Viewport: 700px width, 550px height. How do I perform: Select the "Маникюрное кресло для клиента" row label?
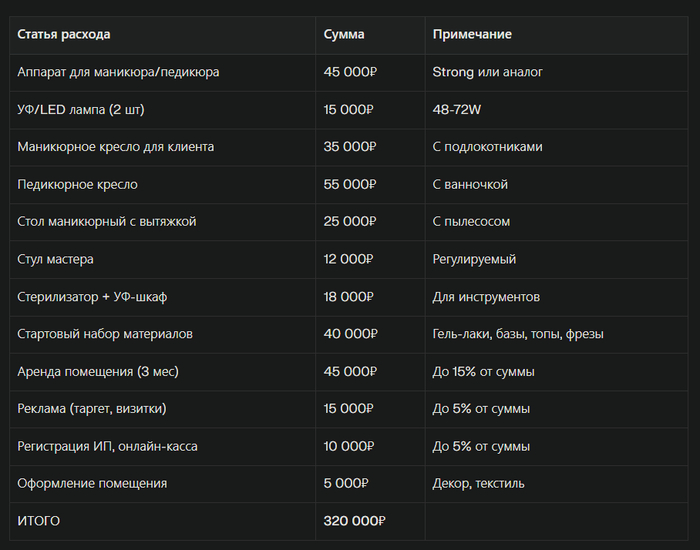pos(116,147)
